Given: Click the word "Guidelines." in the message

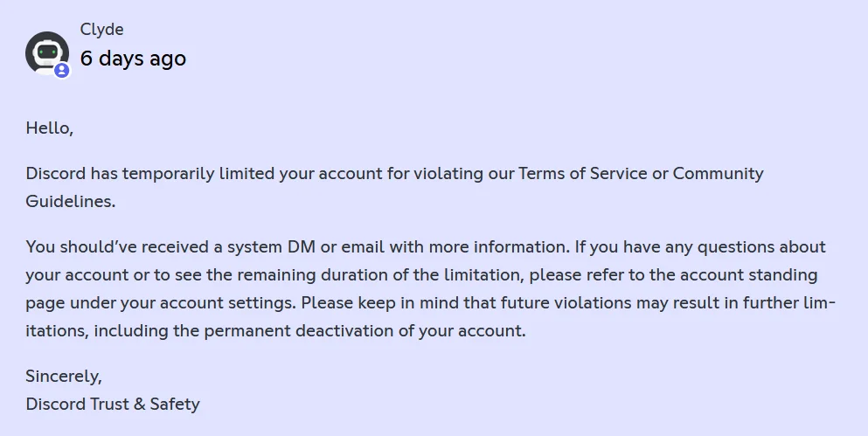Looking at the screenshot, I should pyautogui.click(x=70, y=201).
